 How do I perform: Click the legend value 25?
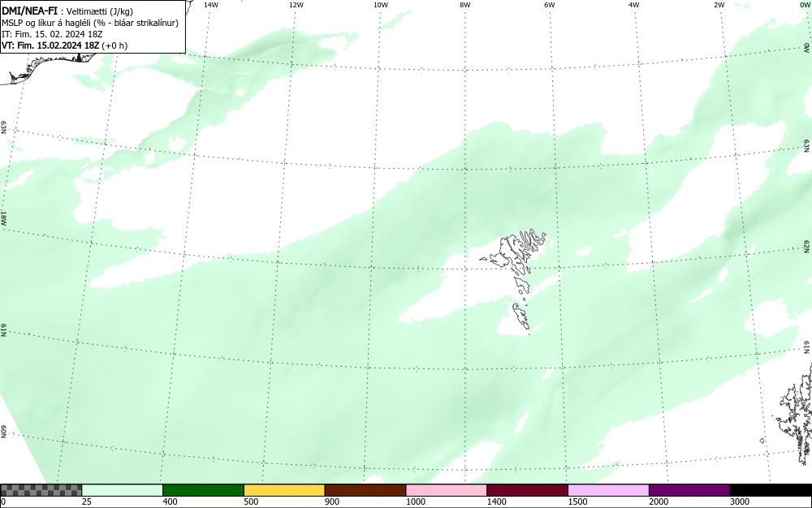pyautogui.click(x=87, y=502)
